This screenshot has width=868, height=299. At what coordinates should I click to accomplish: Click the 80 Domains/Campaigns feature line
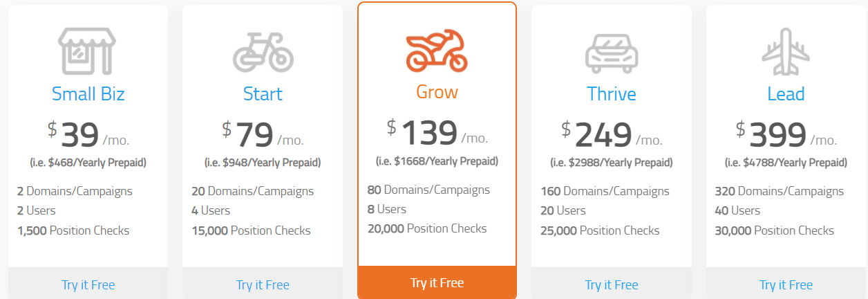tap(428, 190)
